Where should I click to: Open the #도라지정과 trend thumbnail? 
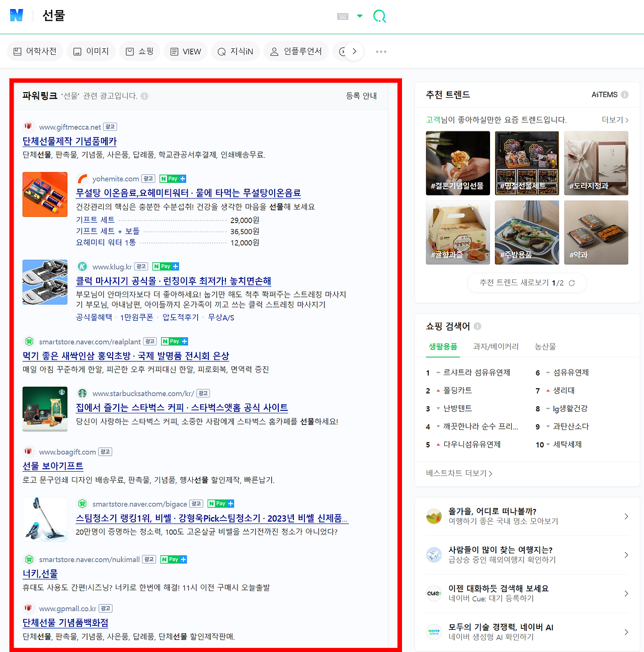(x=596, y=163)
